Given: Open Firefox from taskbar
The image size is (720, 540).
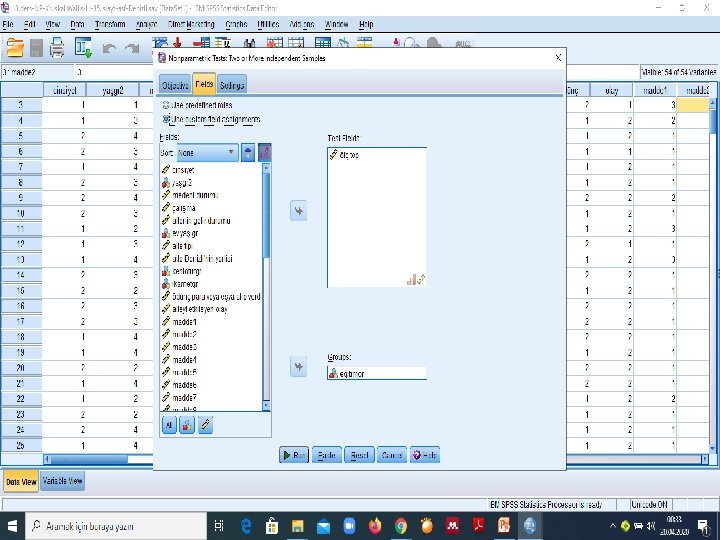Looking at the screenshot, I should tap(375, 526).
